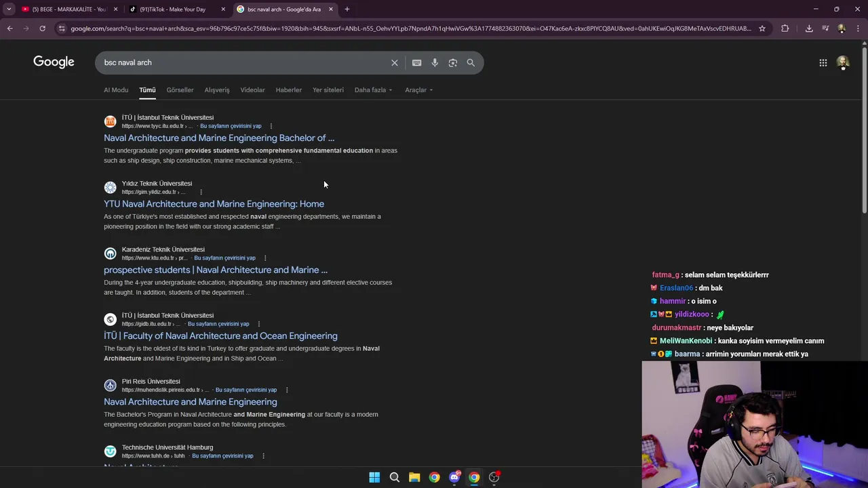This screenshot has height=488, width=868.
Task: Open prospective students Naval Architecture link
Action: coord(216,270)
